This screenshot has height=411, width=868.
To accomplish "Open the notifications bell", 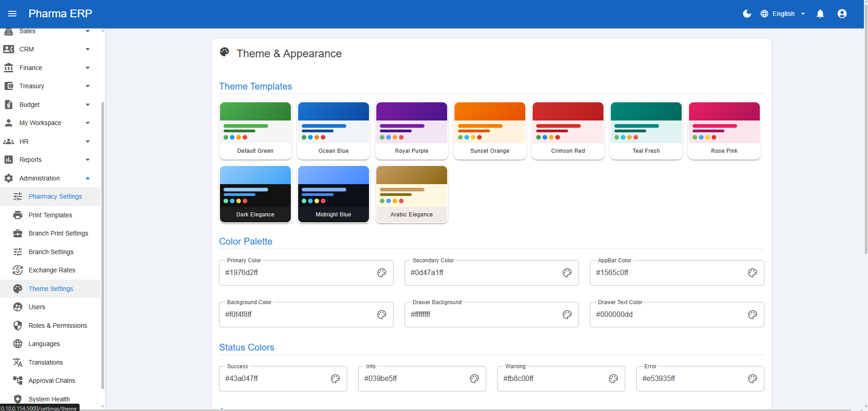I will (x=820, y=14).
